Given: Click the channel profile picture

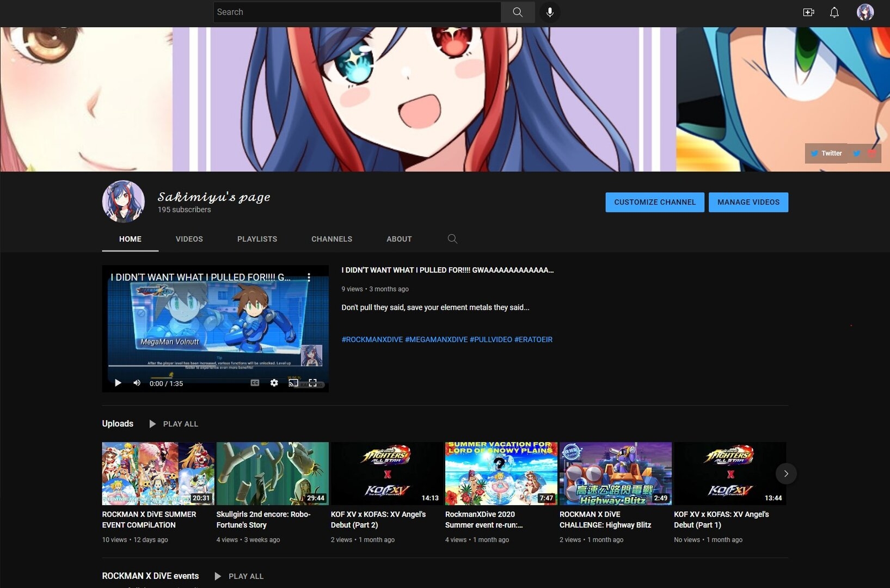Looking at the screenshot, I should (x=124, y=201).
